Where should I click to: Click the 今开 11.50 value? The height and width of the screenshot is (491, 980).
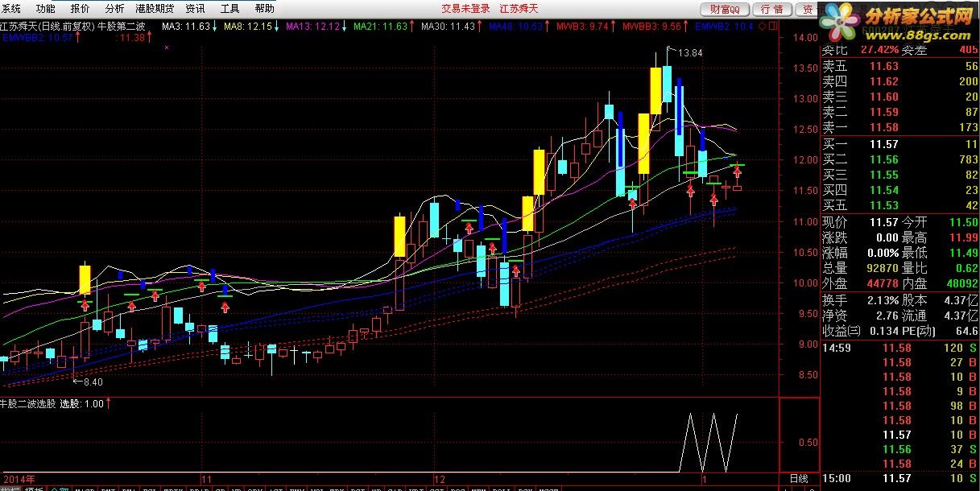(963, 222)
